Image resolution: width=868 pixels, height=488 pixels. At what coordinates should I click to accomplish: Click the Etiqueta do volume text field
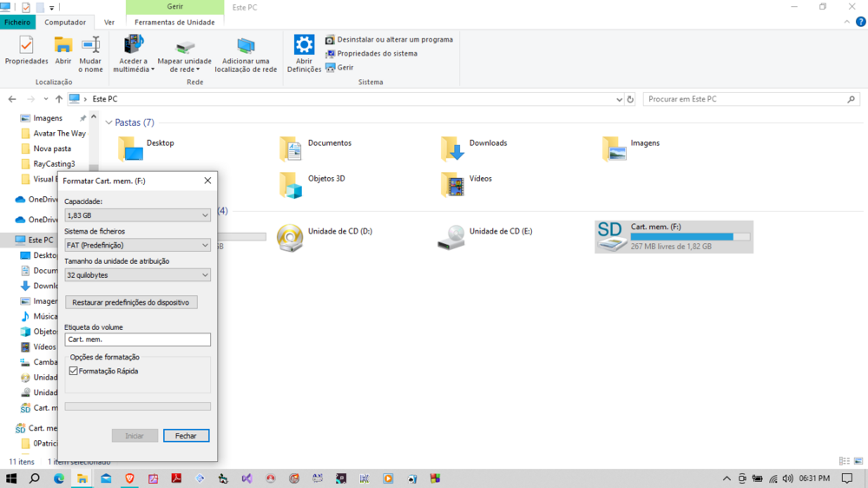137,340
